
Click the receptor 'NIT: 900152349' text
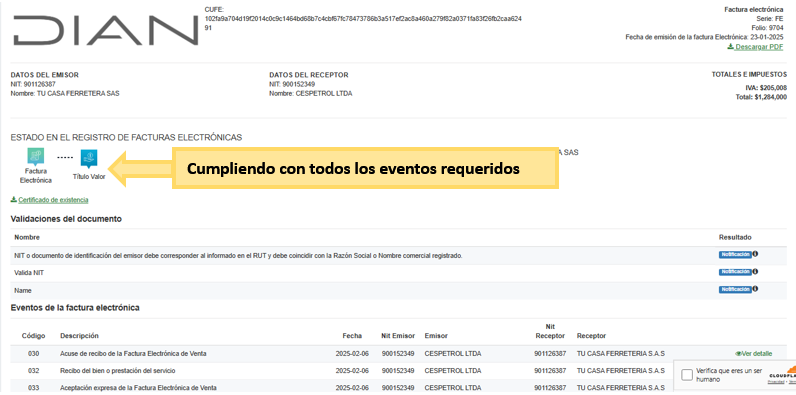click(292, 84)
